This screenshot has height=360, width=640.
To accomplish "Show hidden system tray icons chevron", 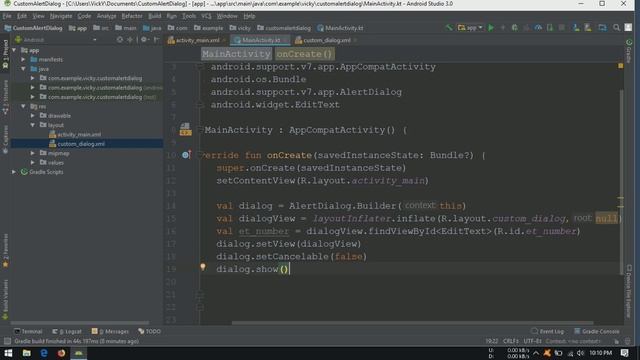I will (x=536, y=353).
